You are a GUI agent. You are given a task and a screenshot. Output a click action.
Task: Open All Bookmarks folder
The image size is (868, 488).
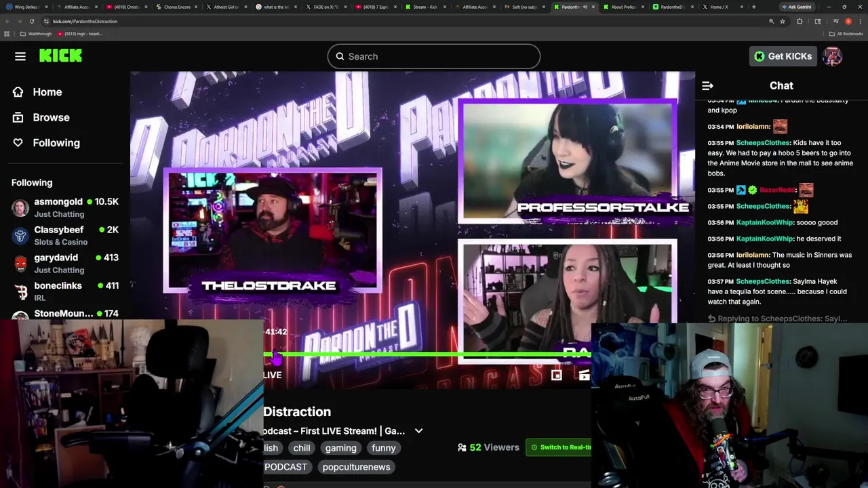(846, 34)
